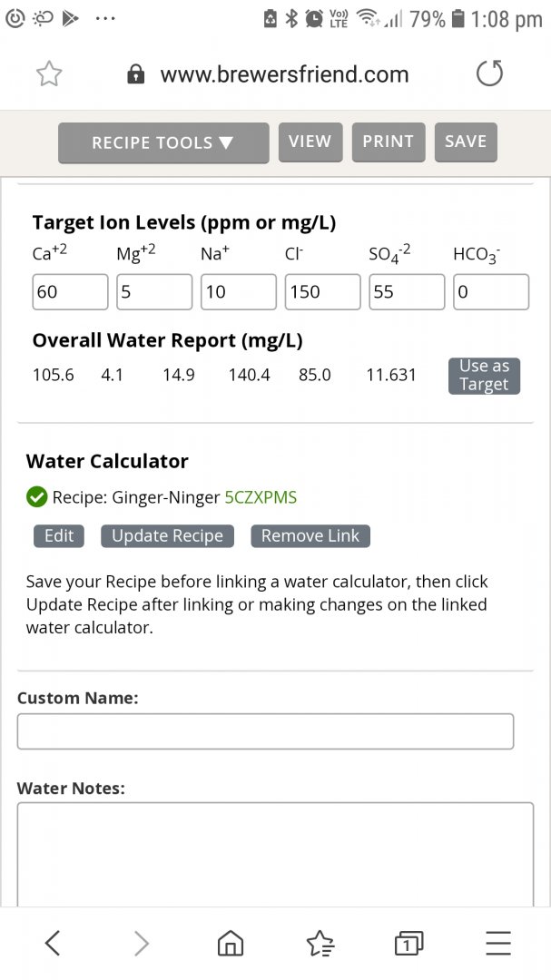
Task: Open the bookmarks list icon
Action: [320, 944]
